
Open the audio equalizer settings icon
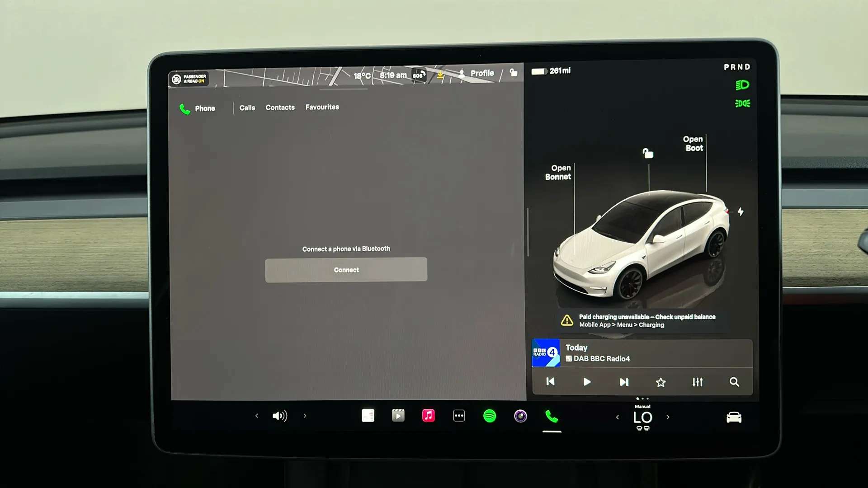point(698,382)
